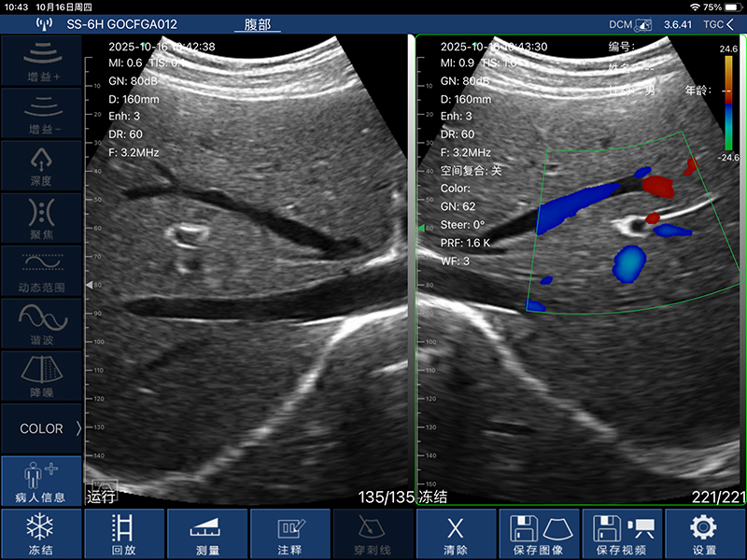This screenshot has height=560, width=747.
Task: Open Settings (设置) gear
Action: [x=705, y=534]
